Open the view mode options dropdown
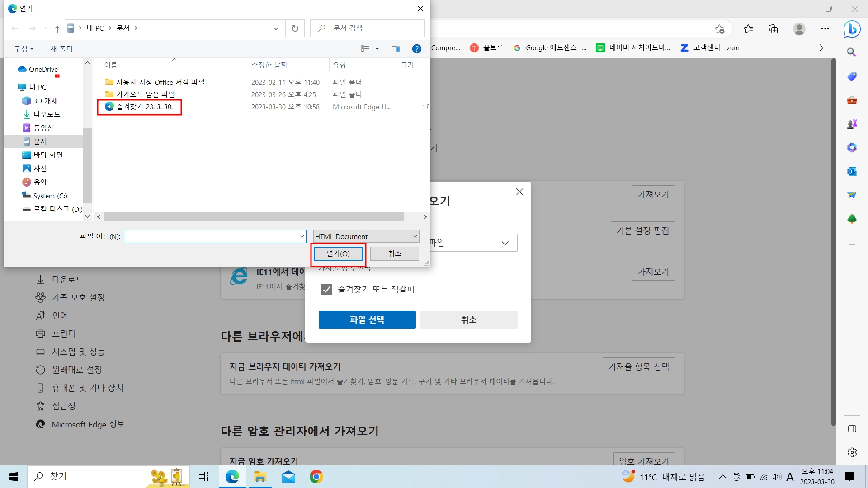 (377, 49)
